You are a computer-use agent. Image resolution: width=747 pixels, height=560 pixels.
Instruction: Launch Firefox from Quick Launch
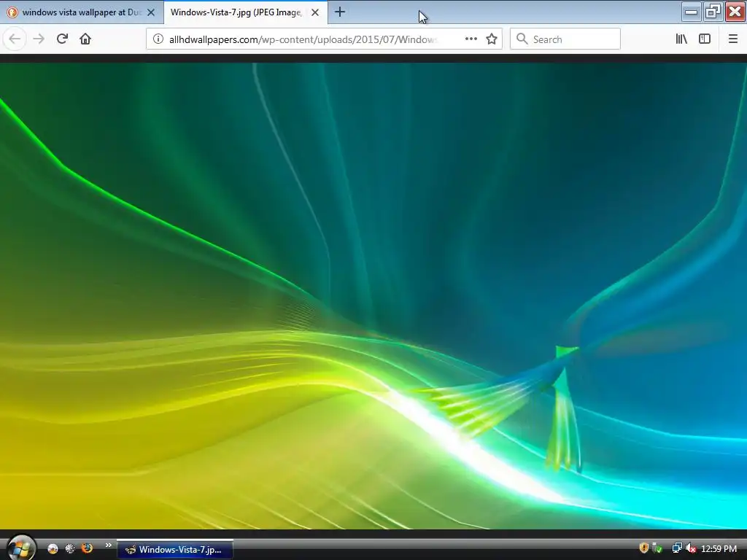pos(88,548)
